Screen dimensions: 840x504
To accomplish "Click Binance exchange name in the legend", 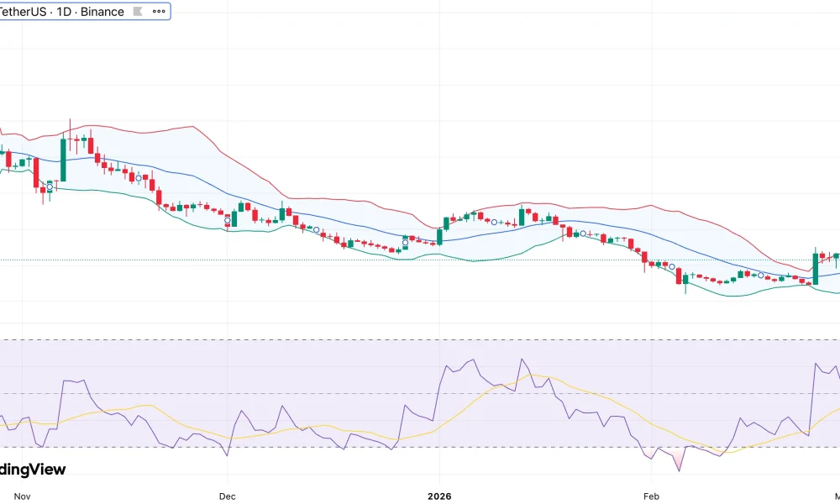I will point(101,11).
